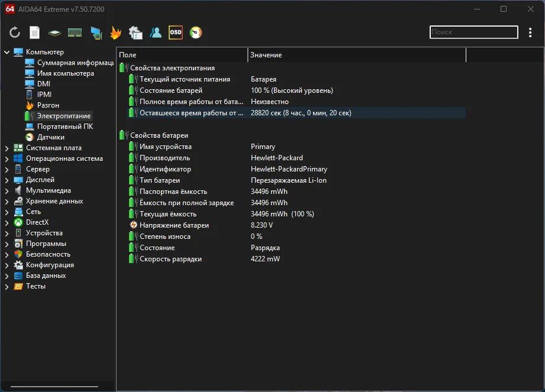Image resolution: width=545 pixels, height=392 pixels.
Task: Click the tree panel horizontal scrollbar
Action: pyautogui.click(x=54, y=387)
